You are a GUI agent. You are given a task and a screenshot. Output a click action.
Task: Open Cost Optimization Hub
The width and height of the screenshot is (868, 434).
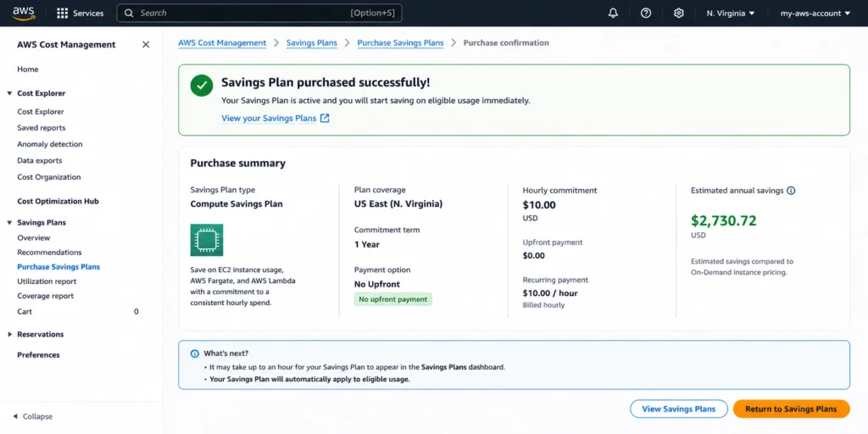click(x=58, y=202)
